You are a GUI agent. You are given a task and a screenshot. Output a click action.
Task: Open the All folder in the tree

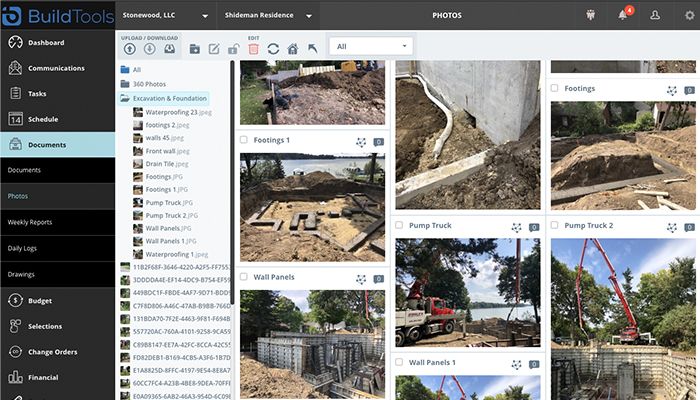tap(131, 70)
